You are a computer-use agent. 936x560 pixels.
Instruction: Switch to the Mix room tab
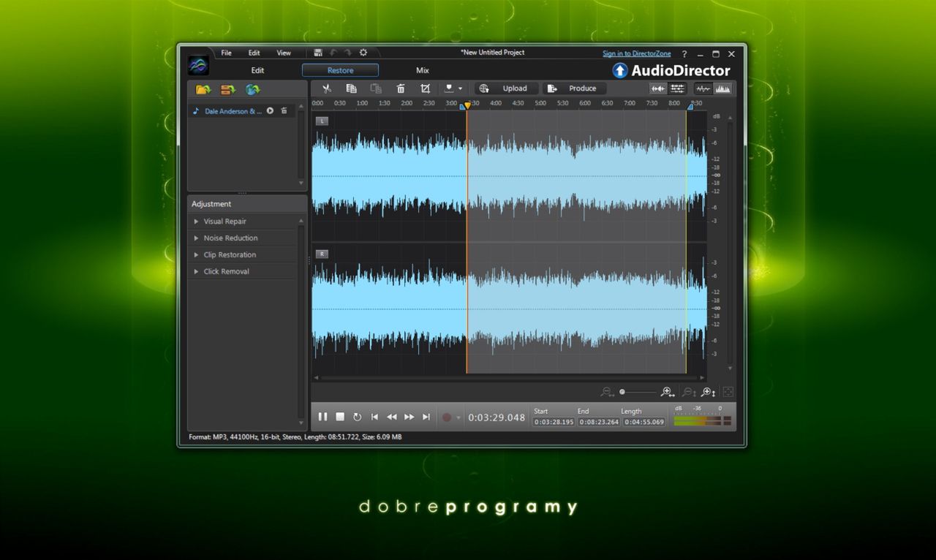pos(423,71)
